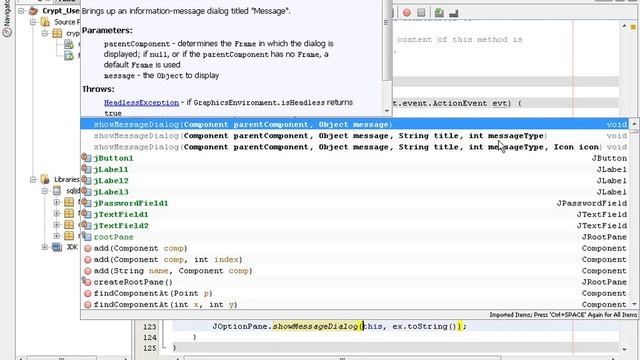Click the field icon beside jButton1
The width and height of the screenshot is (640, 360).
(87, 158)
